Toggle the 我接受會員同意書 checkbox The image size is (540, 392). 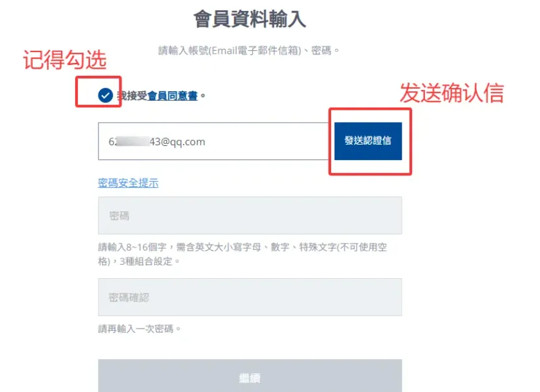point(105,95)
